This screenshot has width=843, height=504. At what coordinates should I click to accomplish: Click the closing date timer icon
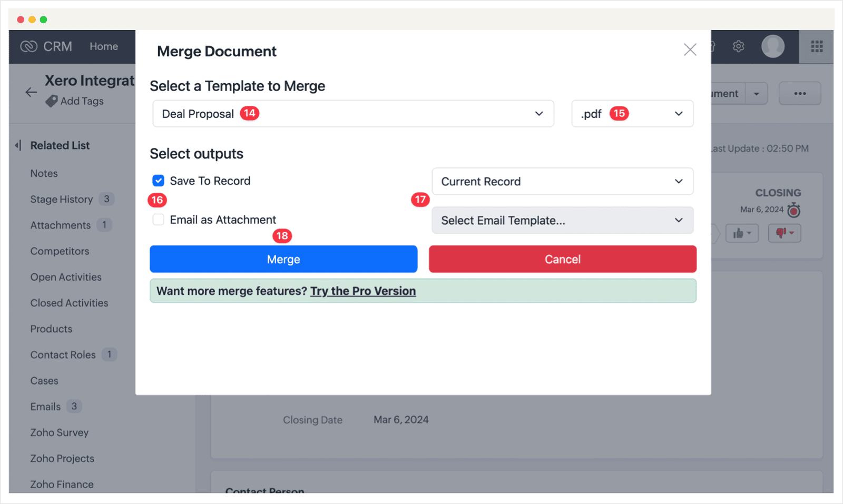tap(794, 210)
